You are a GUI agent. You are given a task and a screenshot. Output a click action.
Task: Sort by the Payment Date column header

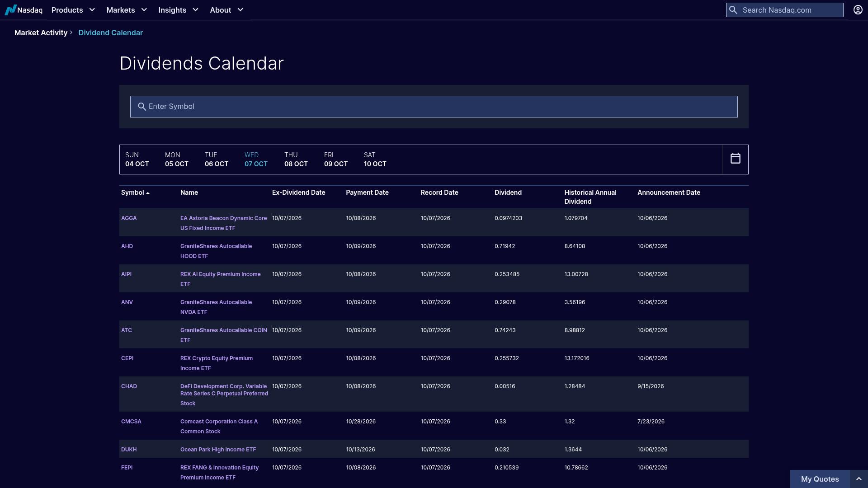pos(367,192)
